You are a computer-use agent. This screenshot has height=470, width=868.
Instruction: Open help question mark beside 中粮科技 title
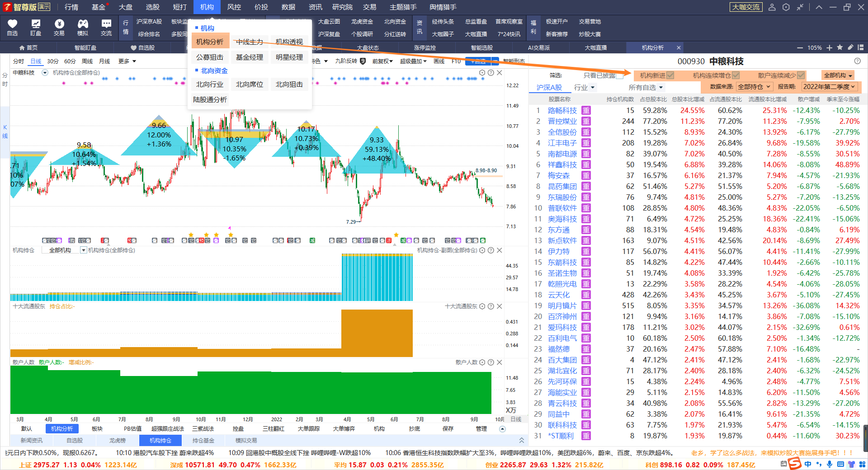click(857, 61)
